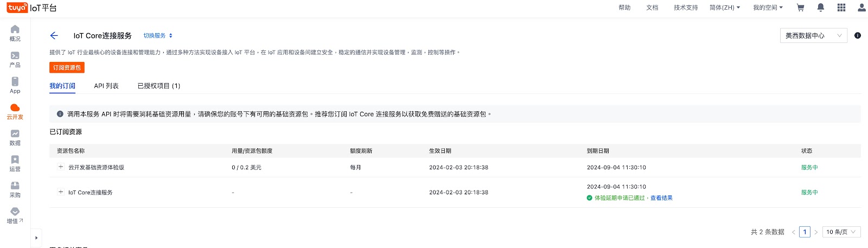Open the apps grid icon
The width and height of the screenshot is (868, 248).
(841, 8)
